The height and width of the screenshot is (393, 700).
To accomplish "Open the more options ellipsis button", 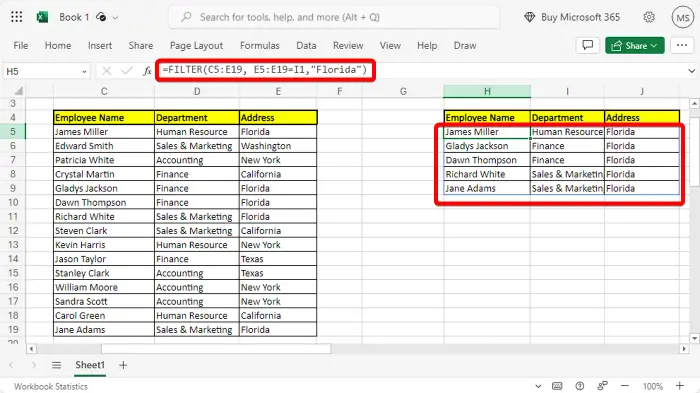I will click(682, 46).
